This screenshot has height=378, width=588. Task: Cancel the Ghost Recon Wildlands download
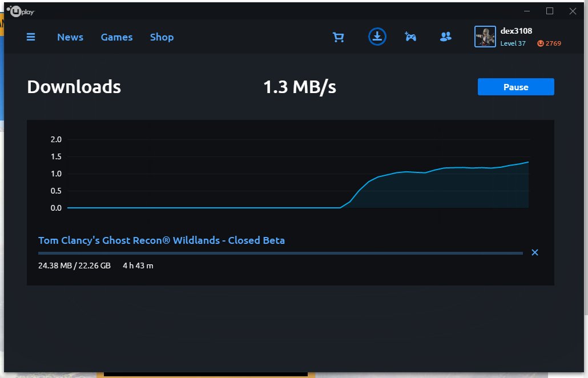coord(535,252)
